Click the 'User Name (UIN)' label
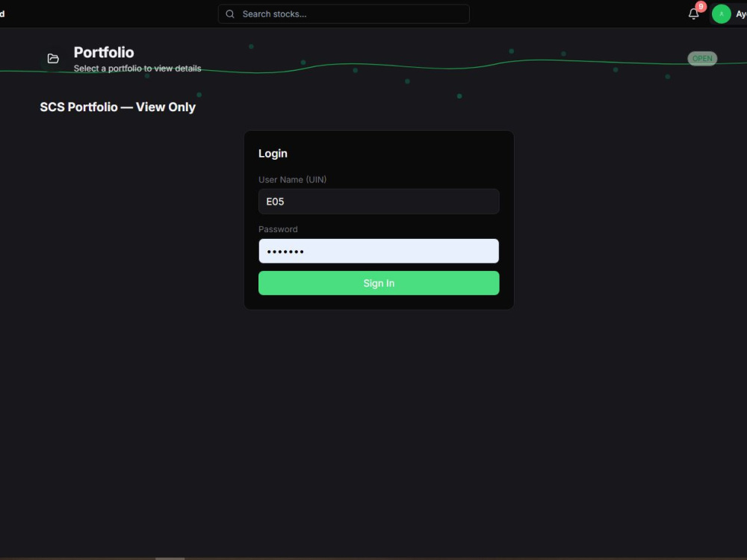 [x=293, y=179]
